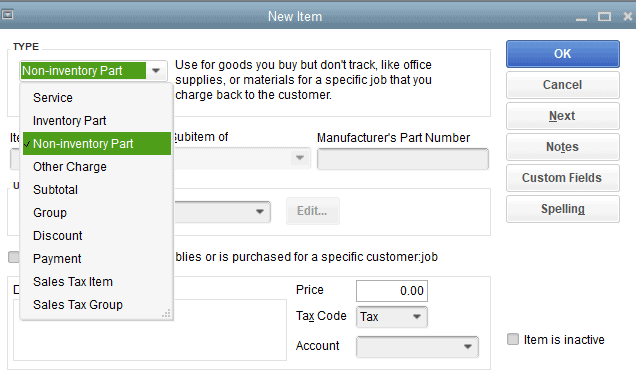Expand the Account dropdown
This screenshot has width=636, height=386.
coord(417,347)
